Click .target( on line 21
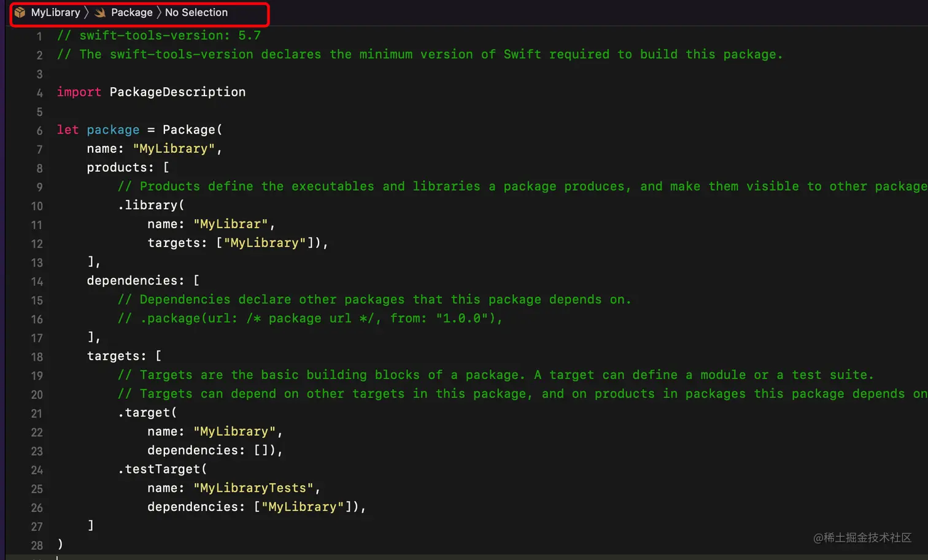Viewport: 928px width, 560px height. click(x=147, y=413)
